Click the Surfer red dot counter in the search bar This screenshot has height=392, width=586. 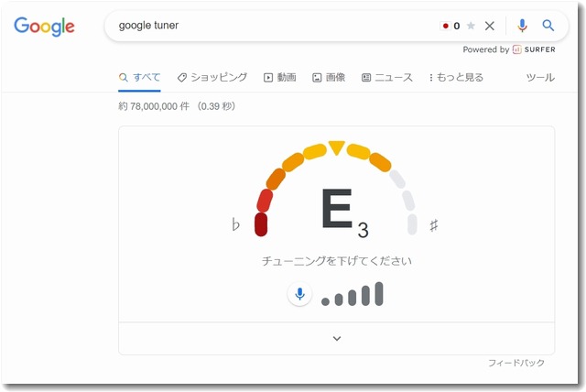pos(450,26)
